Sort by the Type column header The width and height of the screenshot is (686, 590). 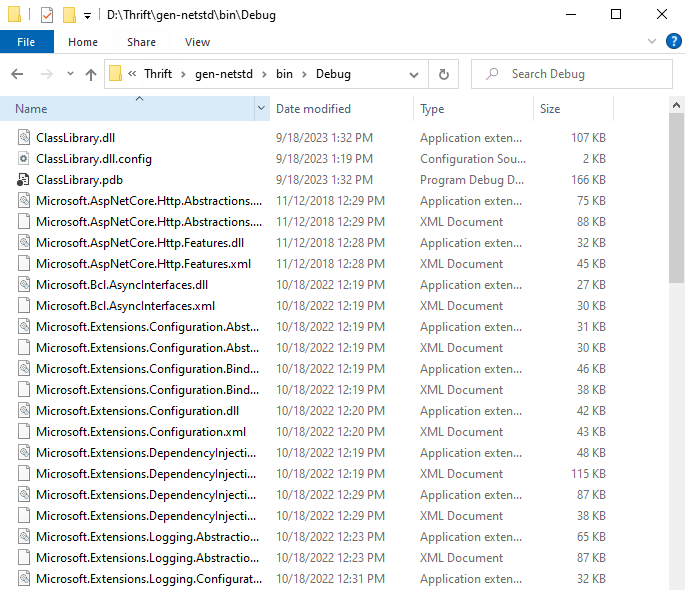pyautogui.click(x=474, y=108)
